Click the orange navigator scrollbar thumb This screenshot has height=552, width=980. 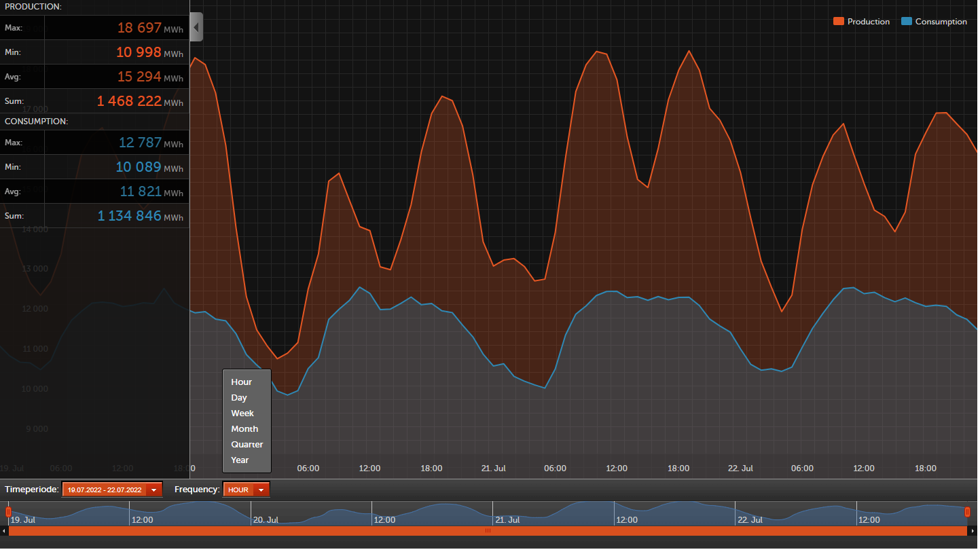point(488,531)
